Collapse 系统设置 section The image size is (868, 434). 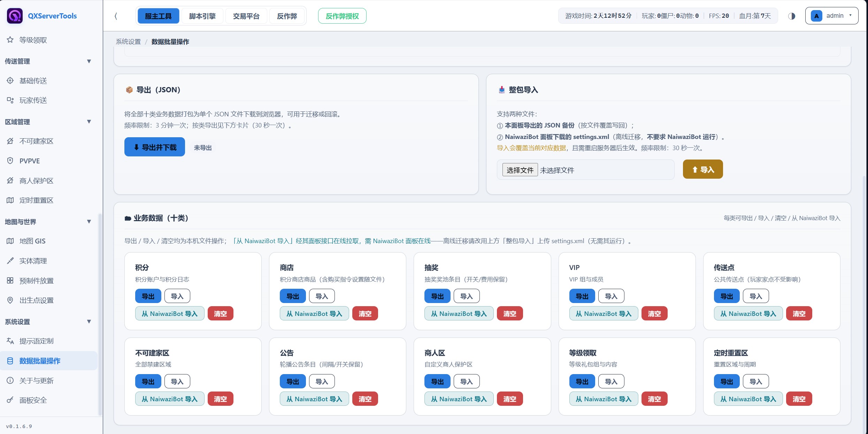coord(89,321)
